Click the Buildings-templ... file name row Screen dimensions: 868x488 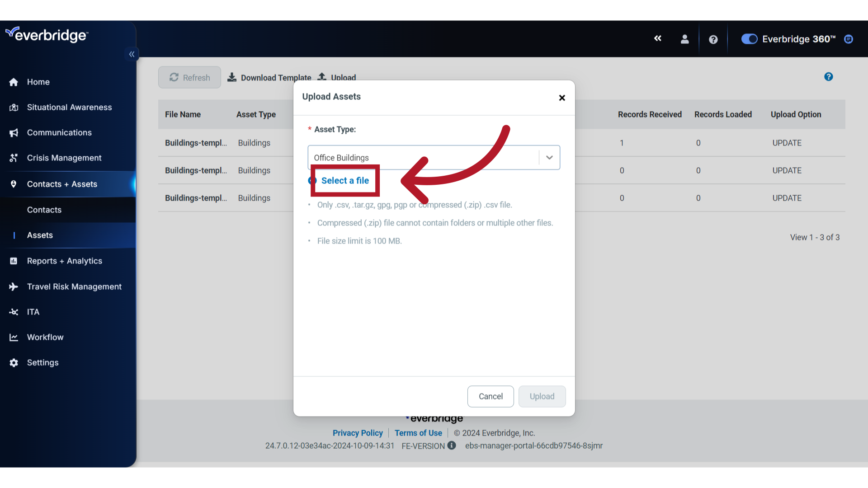(197, 142)
